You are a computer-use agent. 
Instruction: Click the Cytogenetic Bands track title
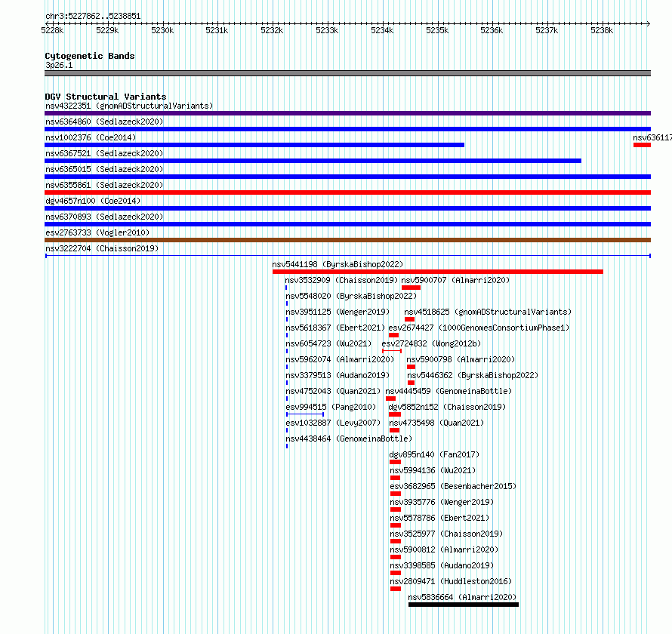click(x=90, y=56)
